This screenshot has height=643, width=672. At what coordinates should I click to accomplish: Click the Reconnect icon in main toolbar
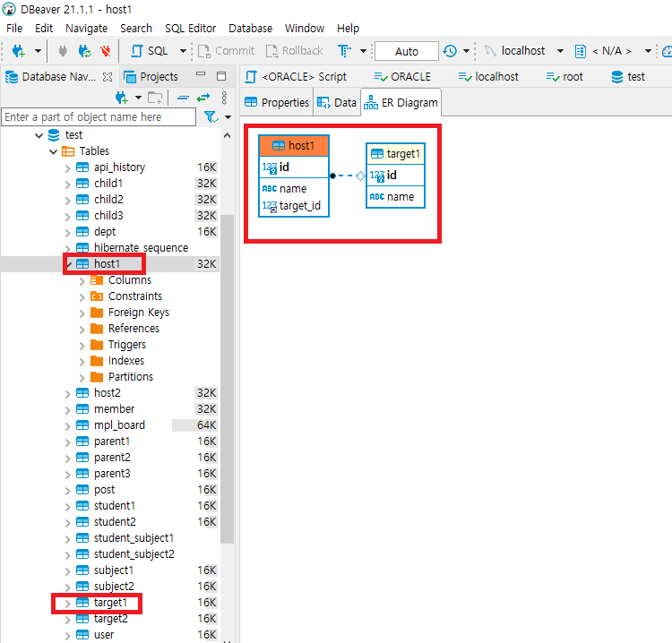[x=84, y=51]
